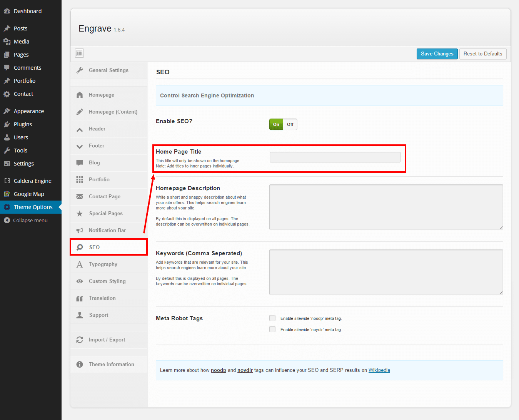Collapse the WordPress admin menu
The image size is (519, 420).
30,220
